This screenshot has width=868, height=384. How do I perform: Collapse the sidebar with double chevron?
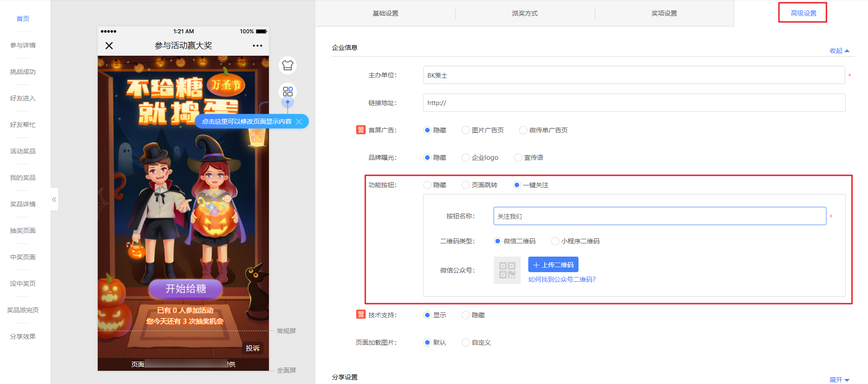pyautogui.click(x=54, y=199)
